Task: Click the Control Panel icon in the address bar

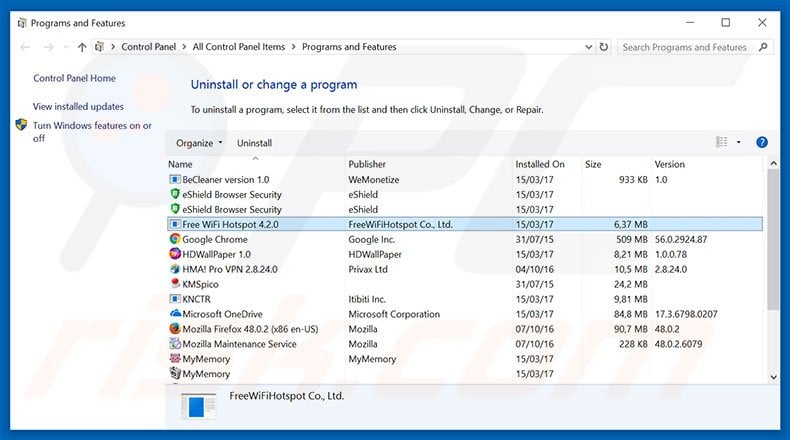Action: pyautogui.click(x=99, y=47)
